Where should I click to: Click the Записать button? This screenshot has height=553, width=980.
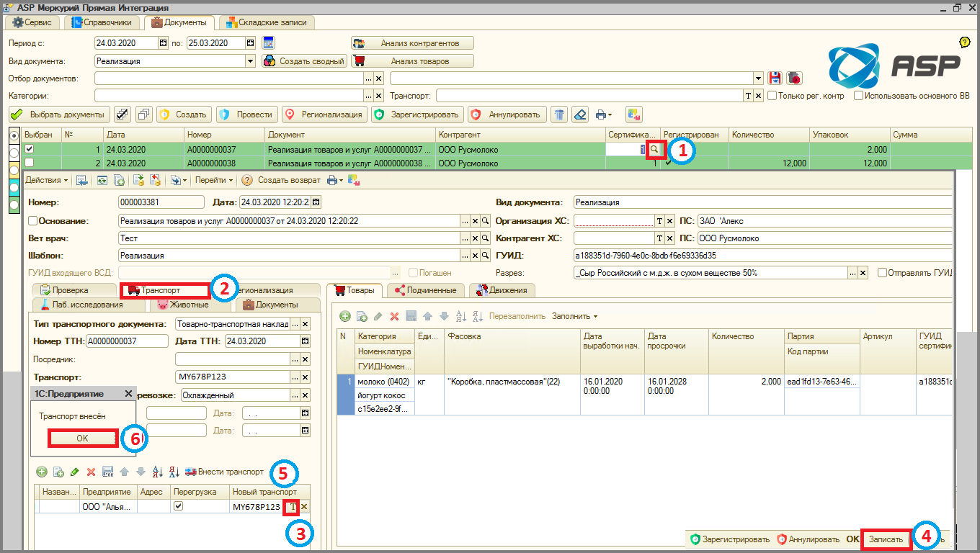(886, 539)
